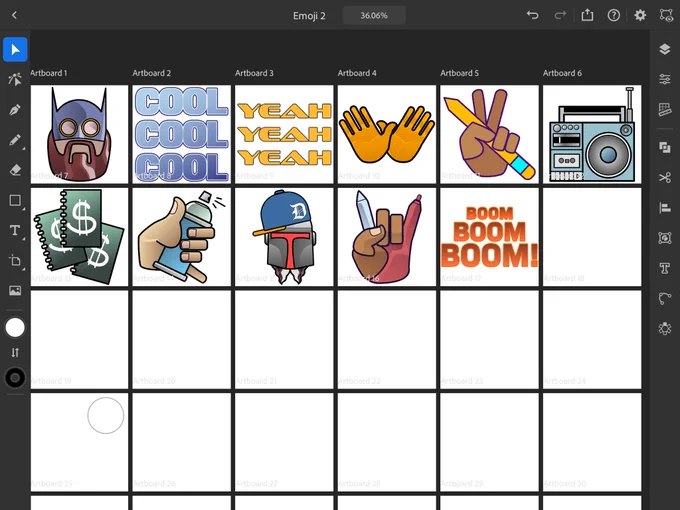Viewport: 680px width, 510px height.
Task: Select the helmet with blue cap artwork
Action: point(284,237)
